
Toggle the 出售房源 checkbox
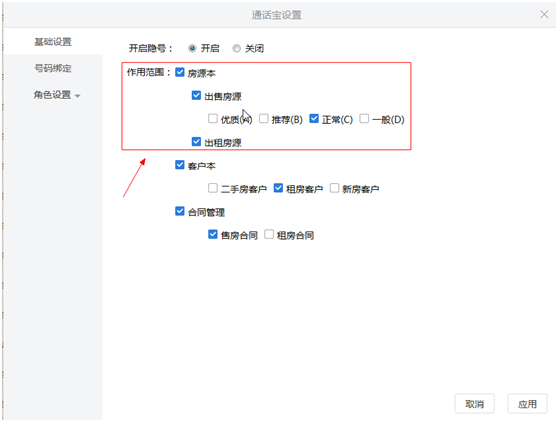tap(196, 95)
